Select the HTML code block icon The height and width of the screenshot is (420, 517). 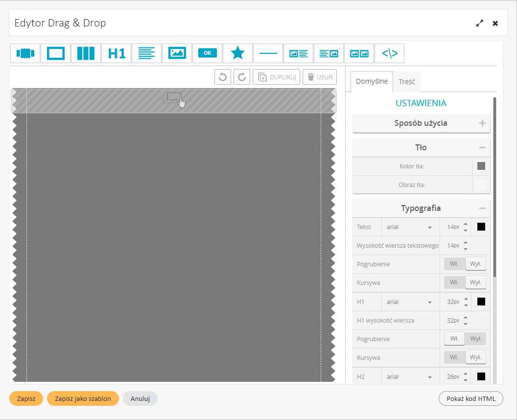pyautogui.click(x=389, y=53)
